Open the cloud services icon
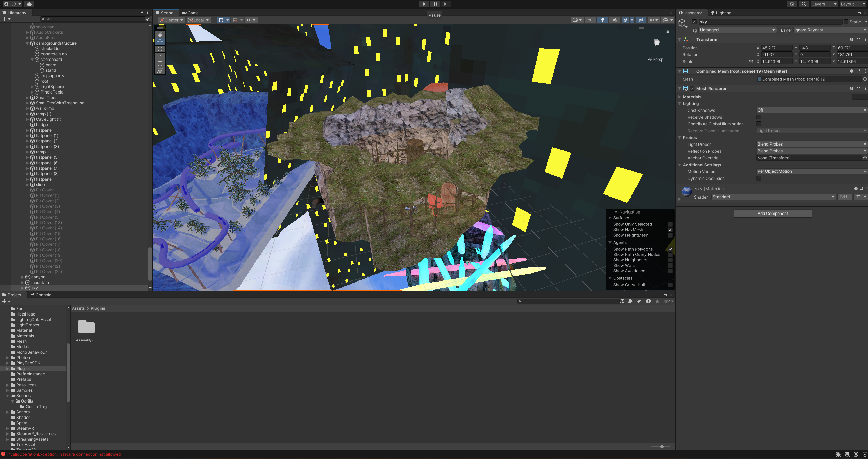 coord(29,4)
